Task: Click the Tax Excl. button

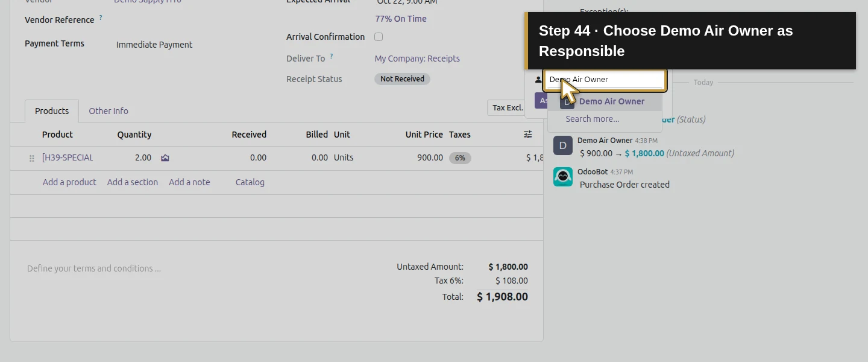Action: 507,108
